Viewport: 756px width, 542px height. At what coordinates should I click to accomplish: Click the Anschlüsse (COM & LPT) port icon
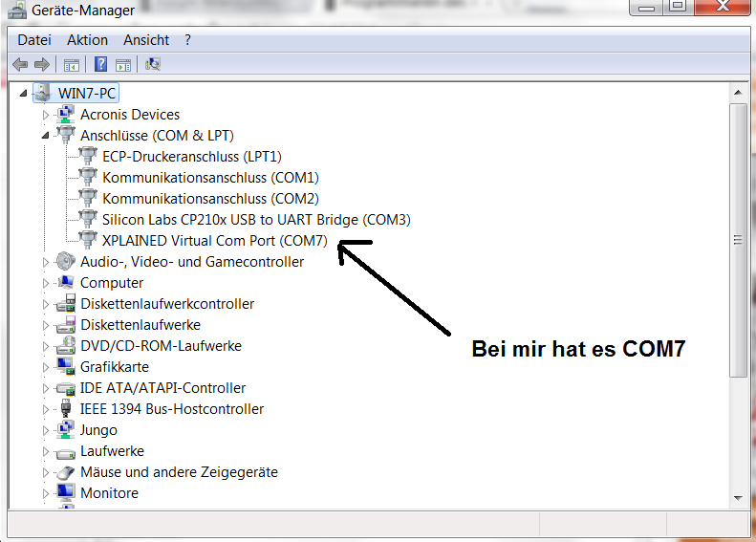[x=66, y=135]
